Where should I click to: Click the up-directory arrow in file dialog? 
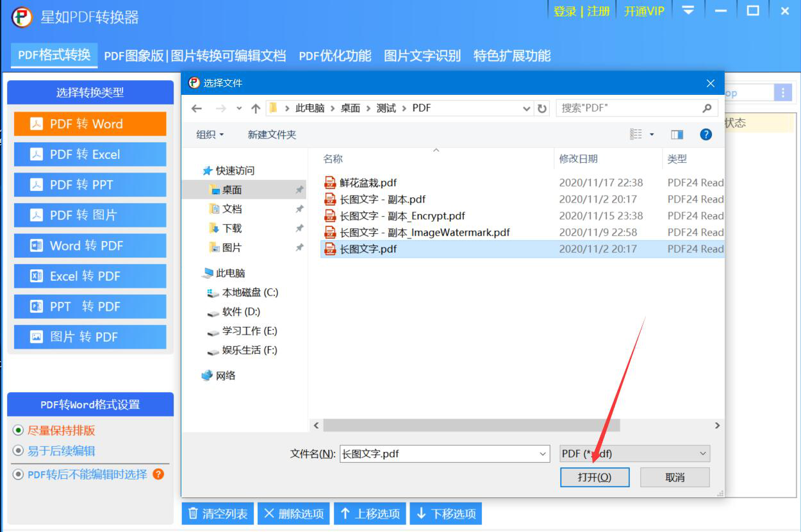coord(256,108)
